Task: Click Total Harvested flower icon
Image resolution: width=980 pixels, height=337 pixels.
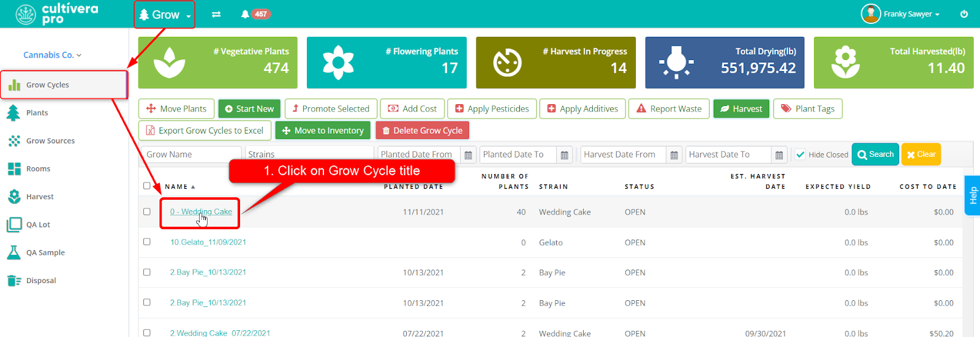Action: [845, 62]
